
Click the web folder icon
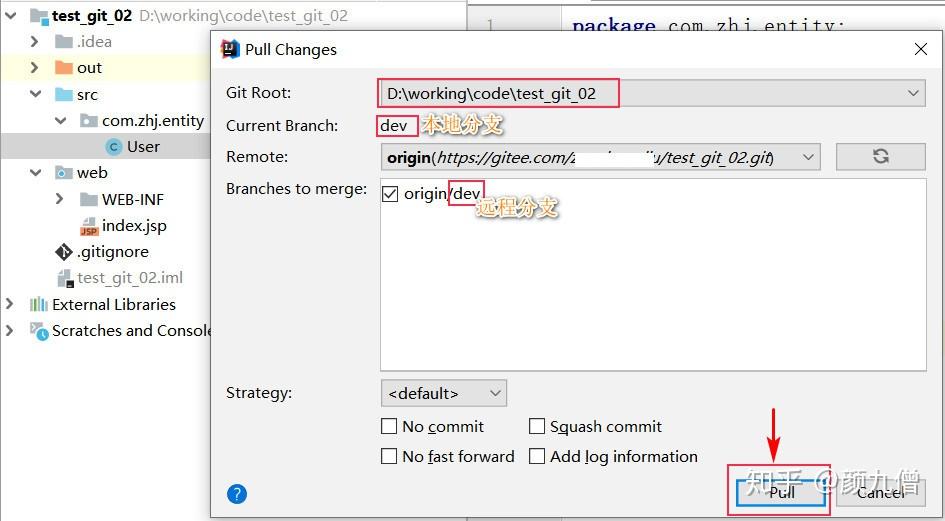[x=63, y=173]
